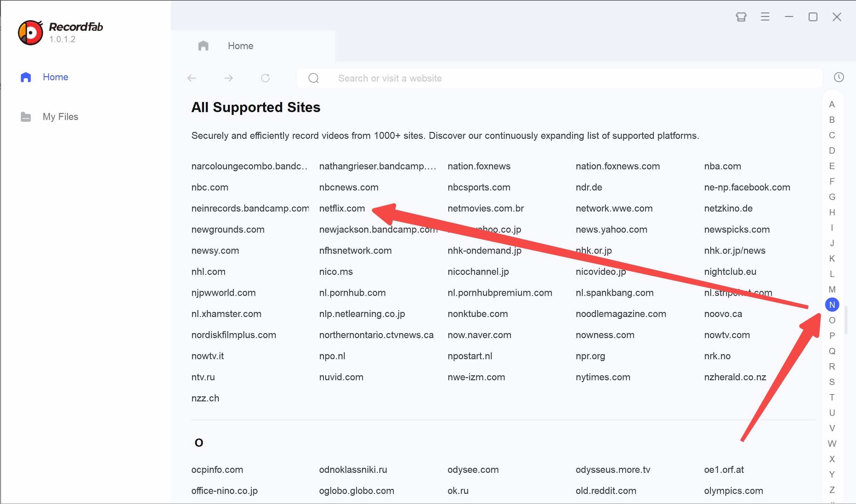Image resolution: width=856 pixels, height=504 pixels.
Task: Open now.naver.com site link
Action: click(x=479, y=335)
